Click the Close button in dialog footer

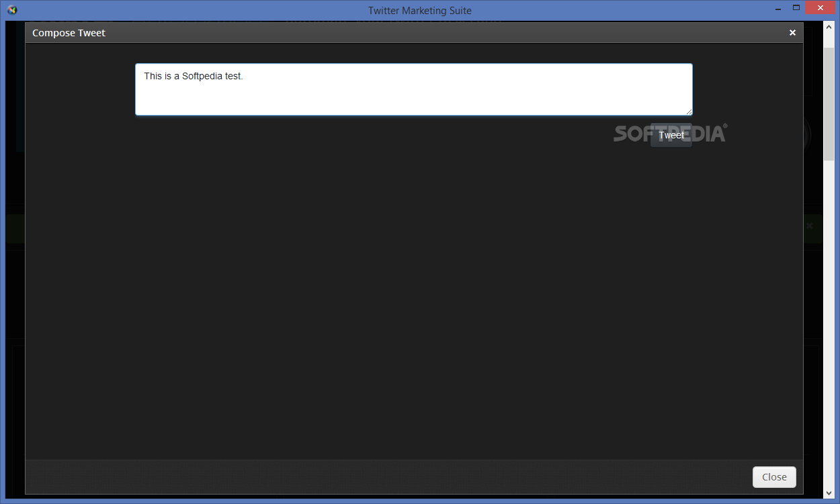point(774,477)
